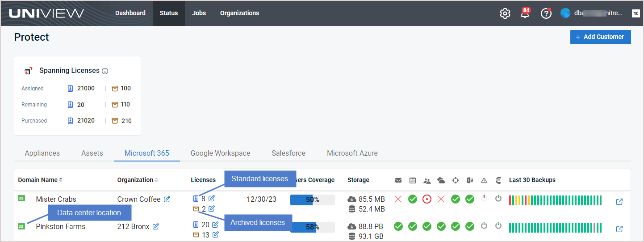Open the Mister Crabs domain
This screenshot has width=644, height=242.
tap(56, 199)
